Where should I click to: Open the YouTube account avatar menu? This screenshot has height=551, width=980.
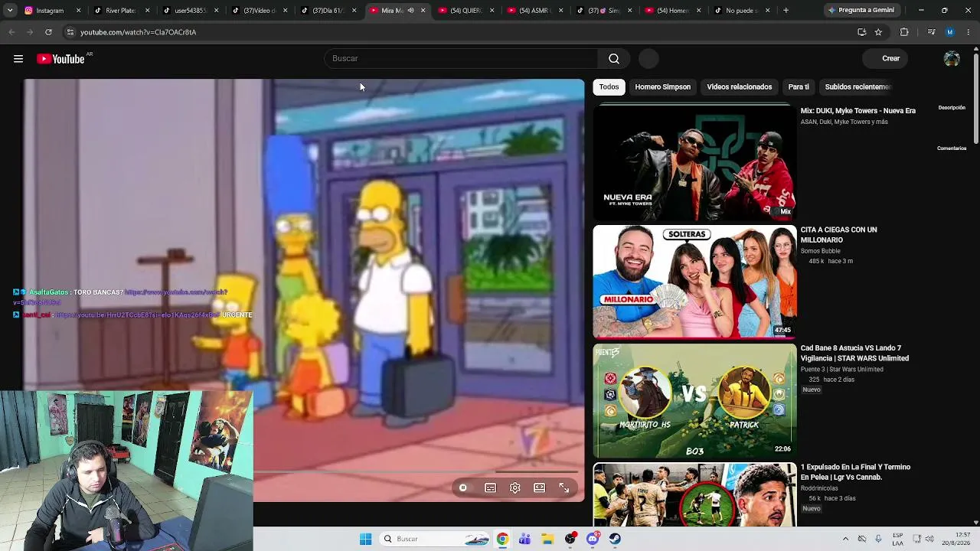click(x=952, y=59)
